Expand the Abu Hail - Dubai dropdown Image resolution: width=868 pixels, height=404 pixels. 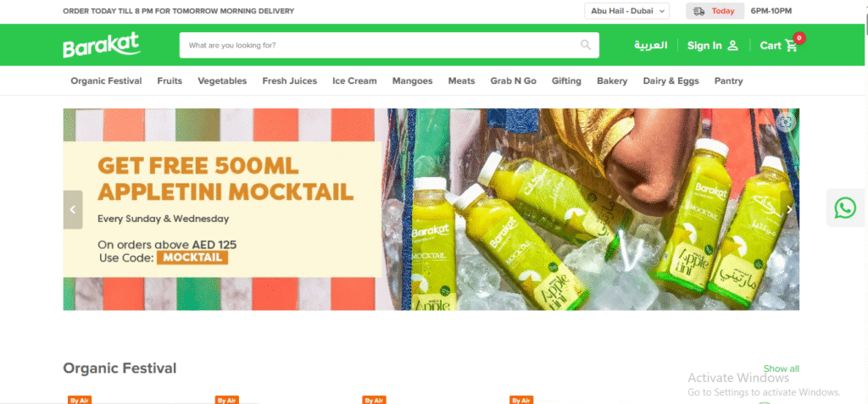pos(626,11)
